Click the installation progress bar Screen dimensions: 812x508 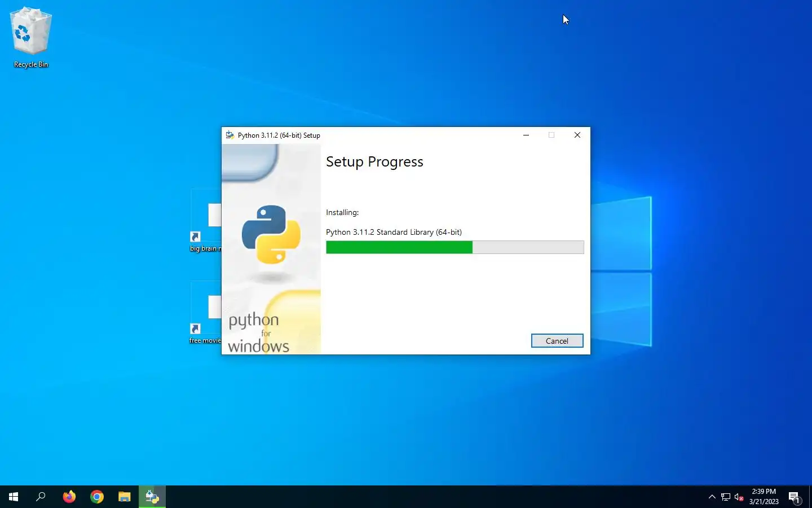(x=455, y=247)
